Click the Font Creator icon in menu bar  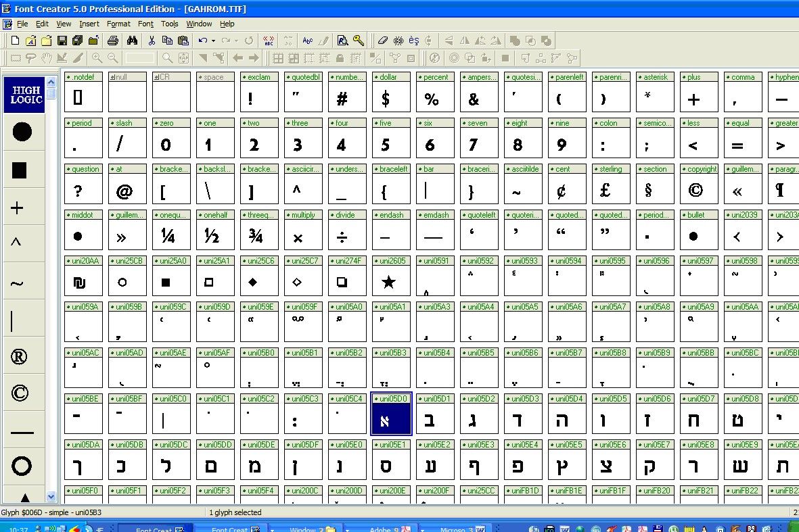7,24
